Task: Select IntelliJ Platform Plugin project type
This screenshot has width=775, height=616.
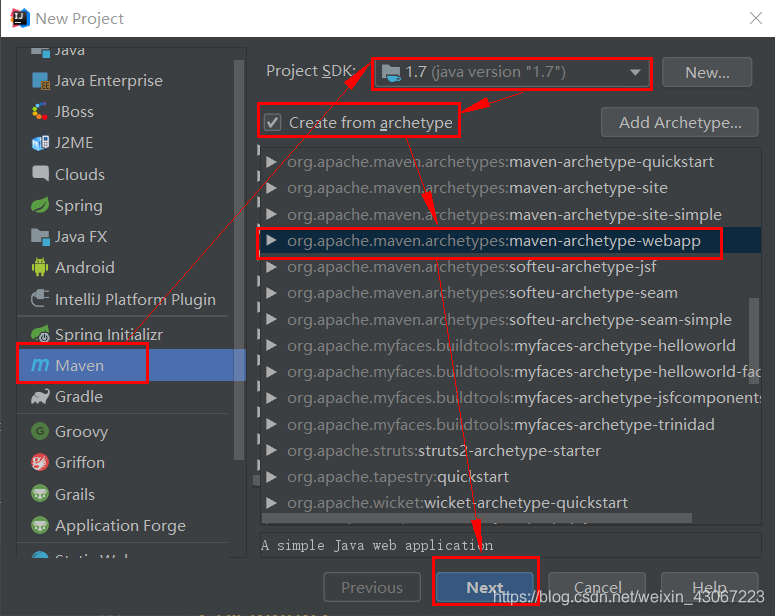Action: tap(125, 299)
